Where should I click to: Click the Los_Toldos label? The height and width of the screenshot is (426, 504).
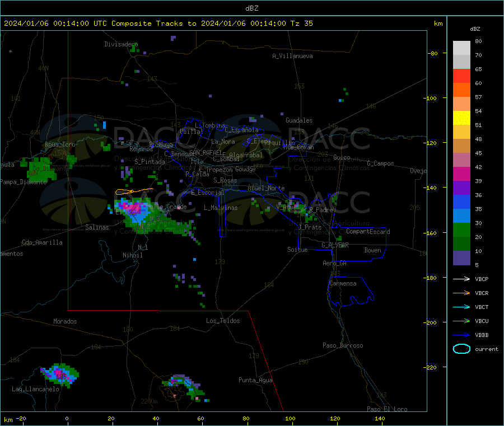[x=223, y=321]
